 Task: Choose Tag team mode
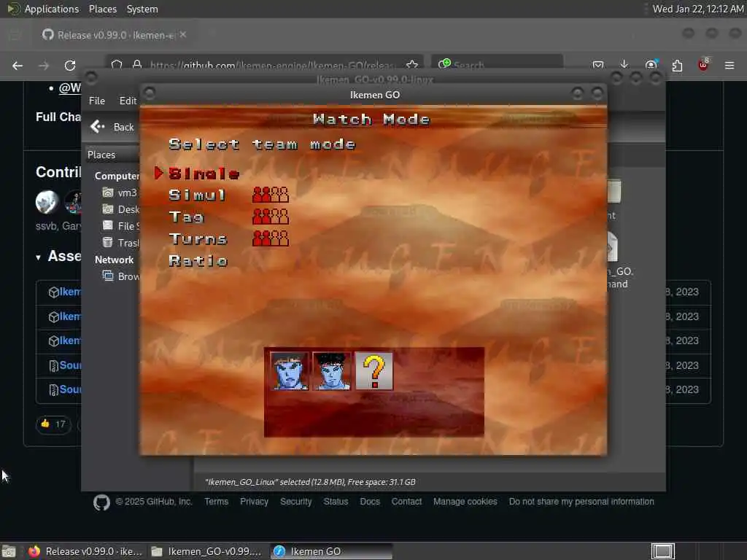pos(186,217)
